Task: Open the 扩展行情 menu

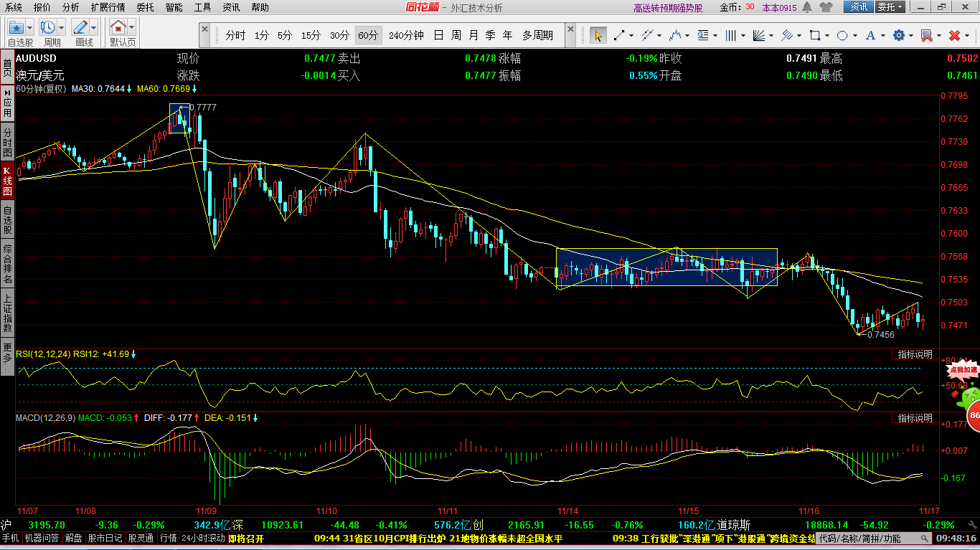Action: coord(108,7)
